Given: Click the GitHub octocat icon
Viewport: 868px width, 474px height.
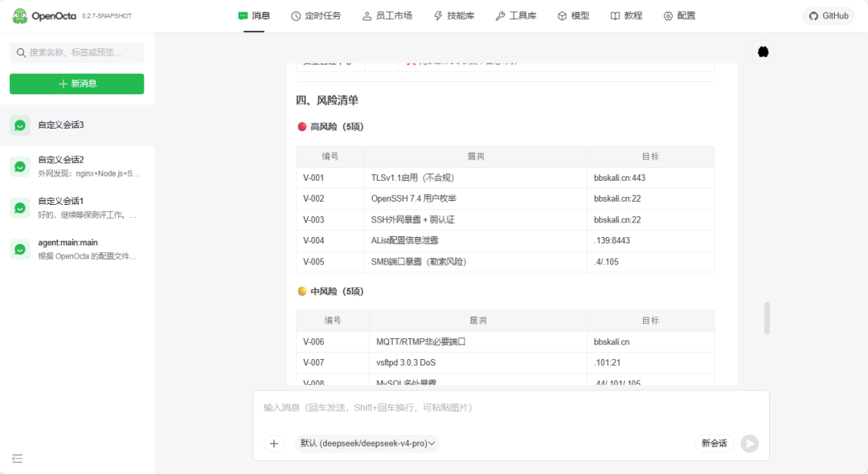Looking at the screenshot, I should click(813, 16).
